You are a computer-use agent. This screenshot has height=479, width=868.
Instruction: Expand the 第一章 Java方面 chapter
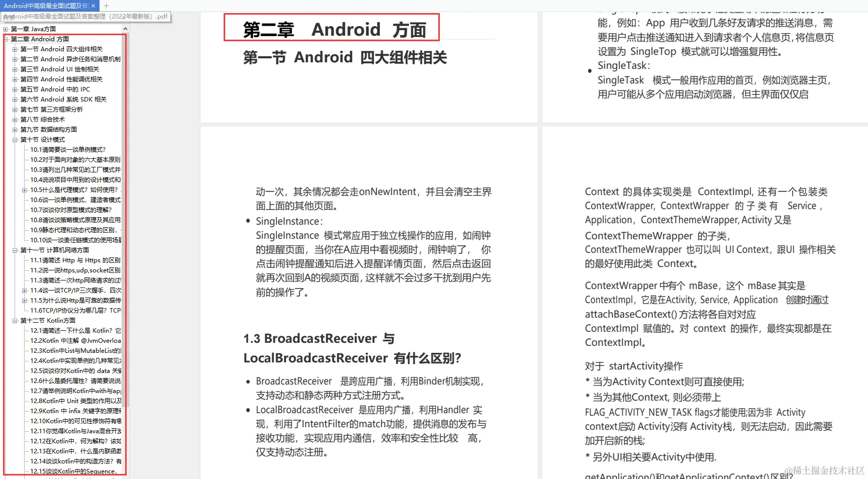[x=5, y=29]
